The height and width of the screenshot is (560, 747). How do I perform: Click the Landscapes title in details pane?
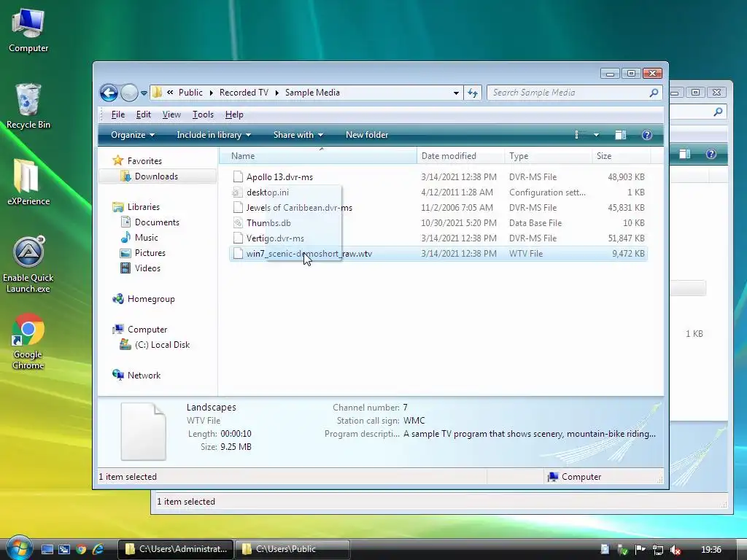coord(211,408)
